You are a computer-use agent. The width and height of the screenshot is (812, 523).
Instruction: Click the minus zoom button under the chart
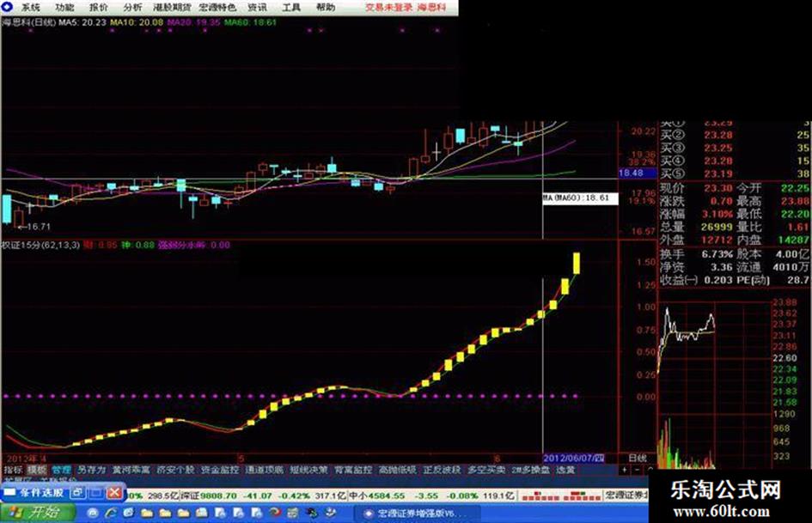click(x=637, y=470)
